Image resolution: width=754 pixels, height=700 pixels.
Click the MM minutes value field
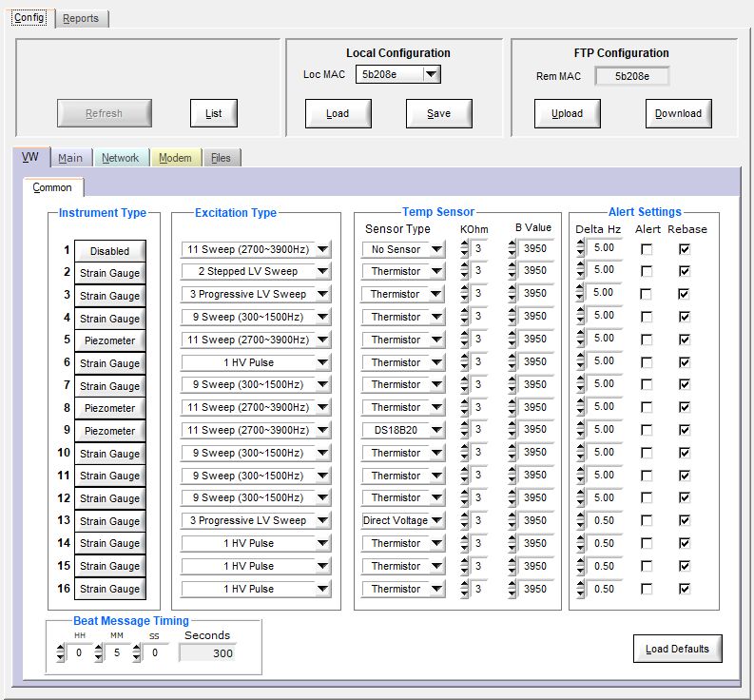point(117,652)
